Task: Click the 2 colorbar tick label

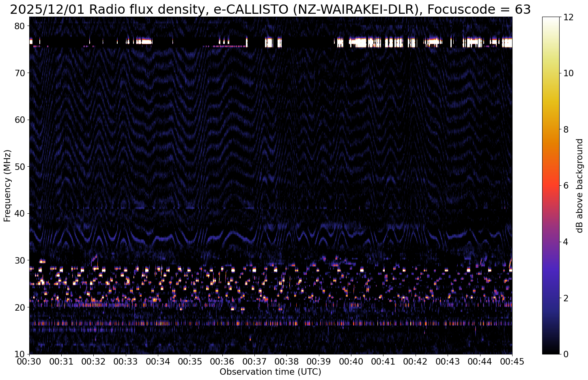Action: (x=564, y=298)
